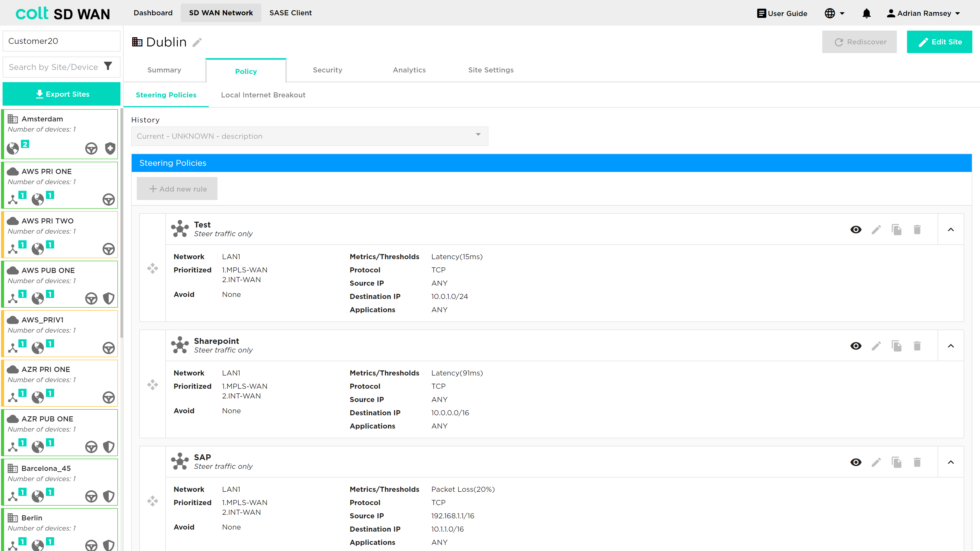Select the AWS_PRIV1 site card

pos(60,333)
